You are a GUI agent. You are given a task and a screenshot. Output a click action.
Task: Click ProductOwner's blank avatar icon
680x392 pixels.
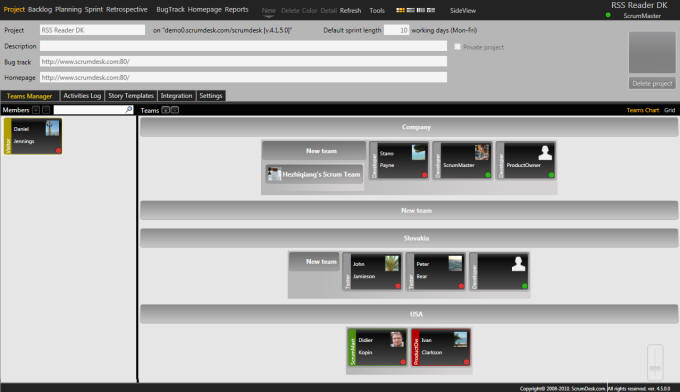[x=545, y=153]
